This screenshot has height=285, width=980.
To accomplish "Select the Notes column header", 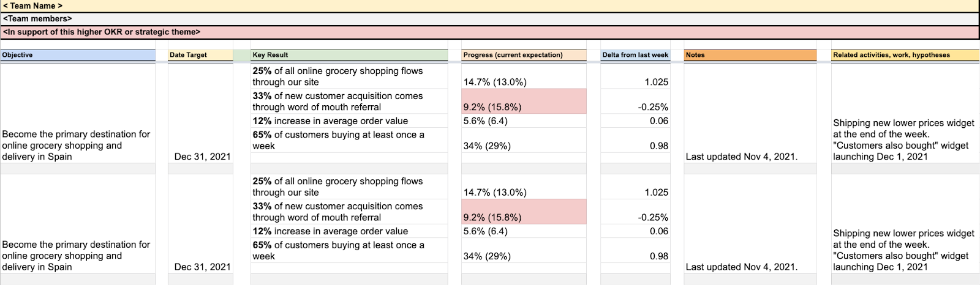I will [x=750, y=55].
